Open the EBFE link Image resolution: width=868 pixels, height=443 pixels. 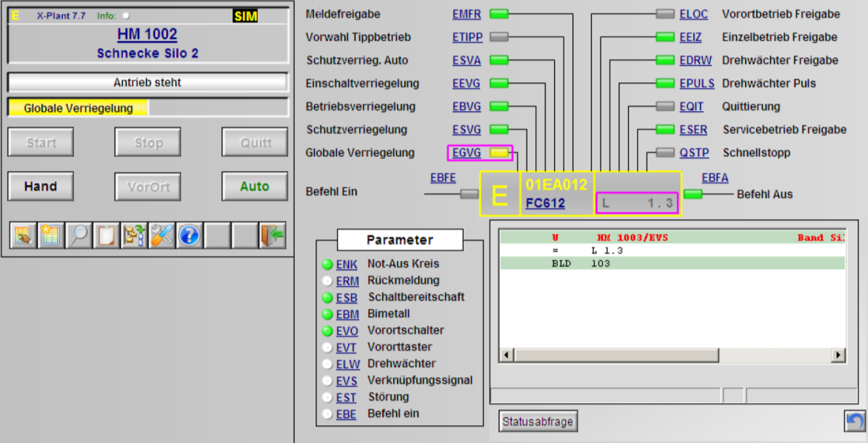[443, 178]
